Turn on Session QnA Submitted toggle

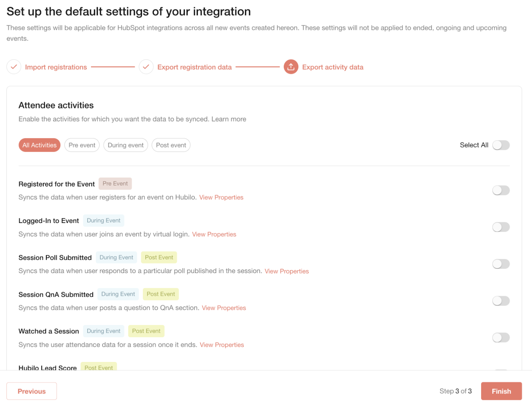(x=501, y=301)
